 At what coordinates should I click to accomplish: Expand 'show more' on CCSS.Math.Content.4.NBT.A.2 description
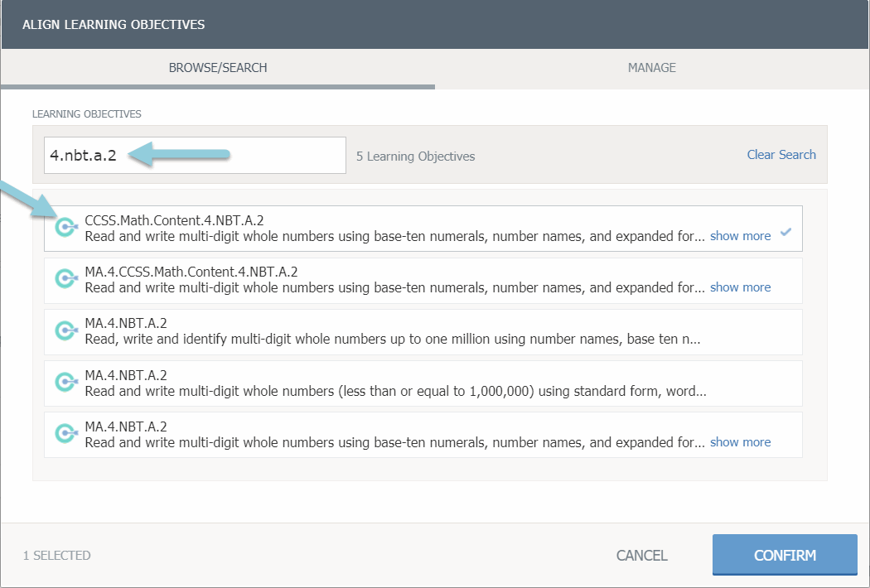(740, 236)
